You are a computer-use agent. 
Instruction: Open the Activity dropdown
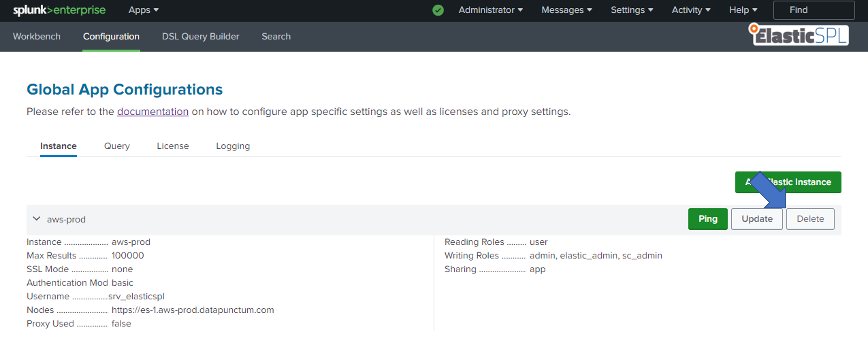691,10
